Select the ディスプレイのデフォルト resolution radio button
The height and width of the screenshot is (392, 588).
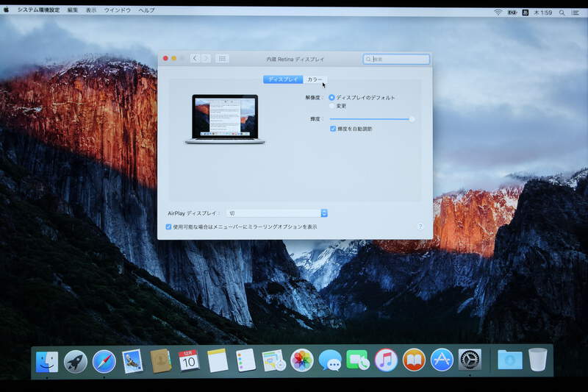[x=332, y=98]
